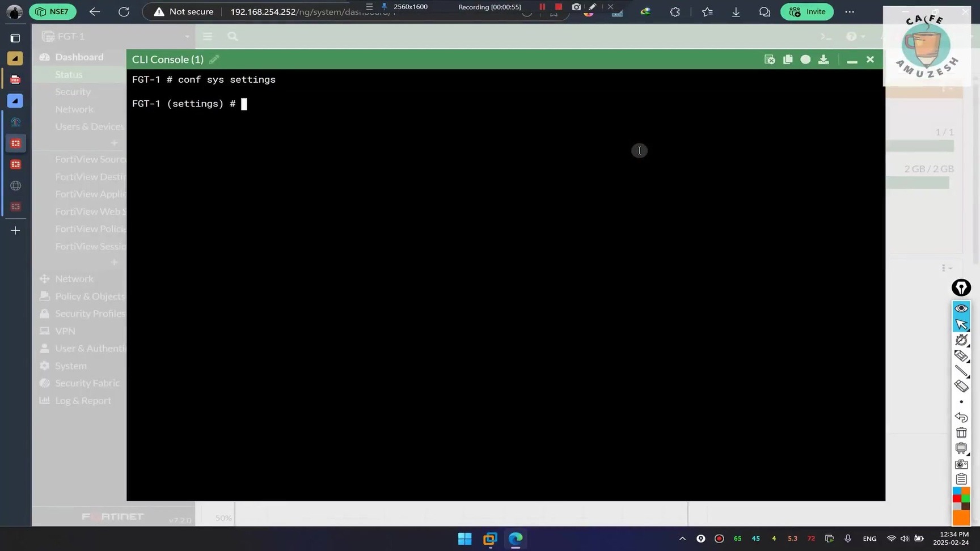Open browser favorites list
This screenshot has height=551, width=980.
[x=707, y=11]
